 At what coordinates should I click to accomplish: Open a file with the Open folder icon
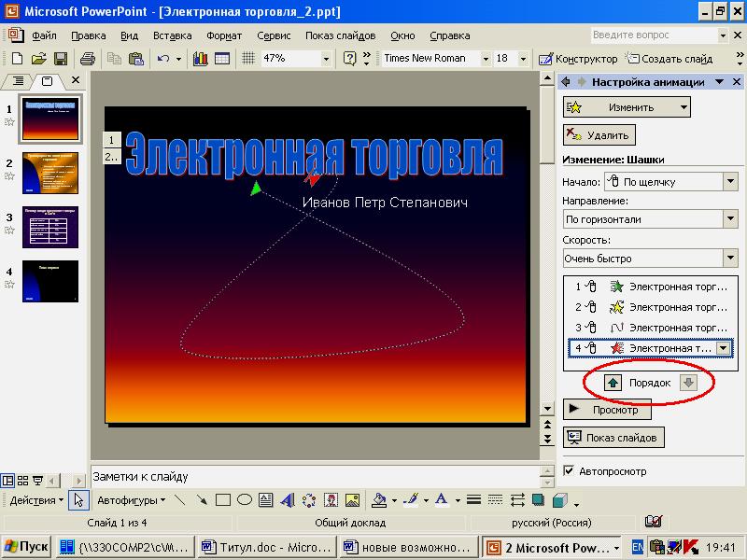(x=39, y=59)
